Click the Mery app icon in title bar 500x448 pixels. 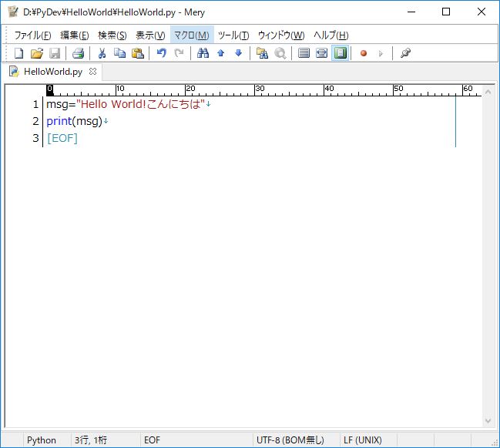[x=13, y=12]
